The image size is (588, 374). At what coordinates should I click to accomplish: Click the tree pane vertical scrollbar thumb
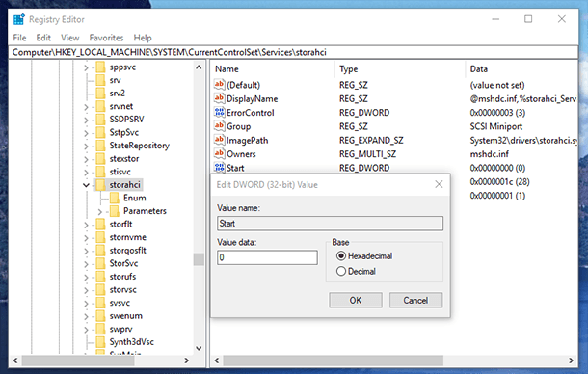(x=199, y=259)
